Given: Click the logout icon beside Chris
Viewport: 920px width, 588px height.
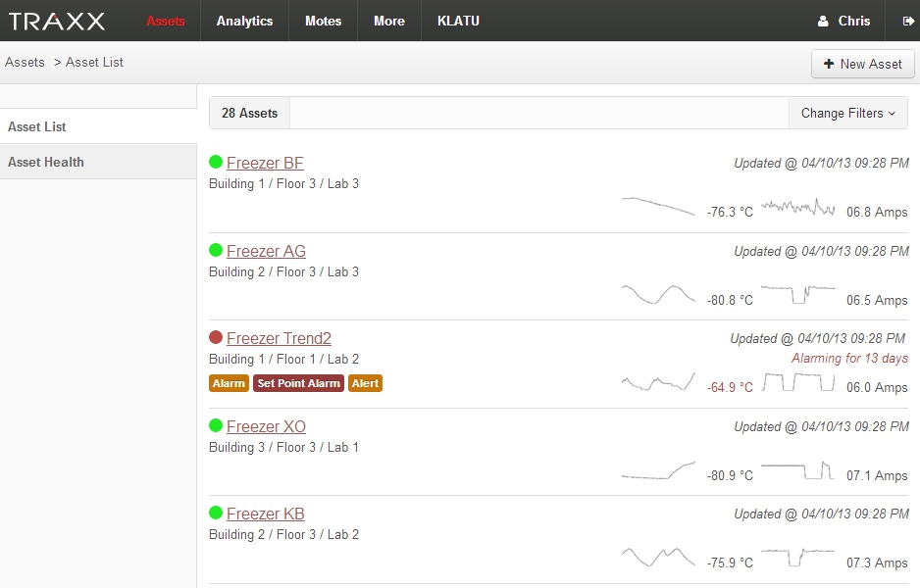Looking at the screenshot, I should 907,22.
